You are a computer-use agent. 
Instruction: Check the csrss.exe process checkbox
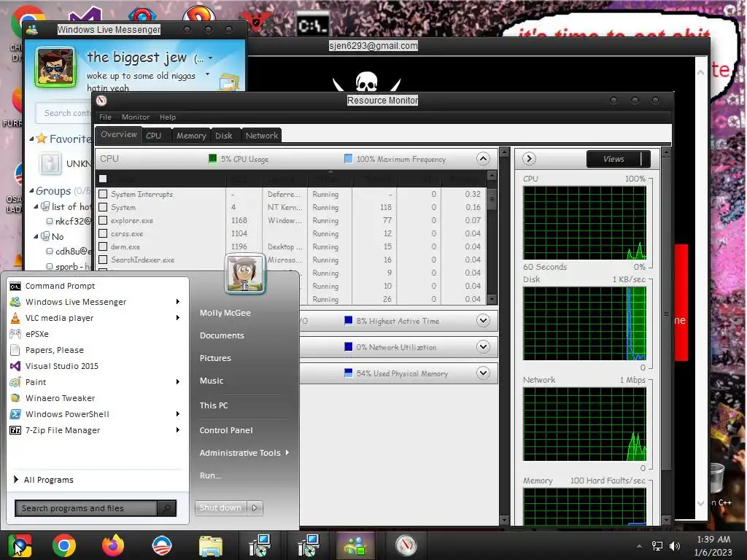pyautogui.click(x=103, y=233)
